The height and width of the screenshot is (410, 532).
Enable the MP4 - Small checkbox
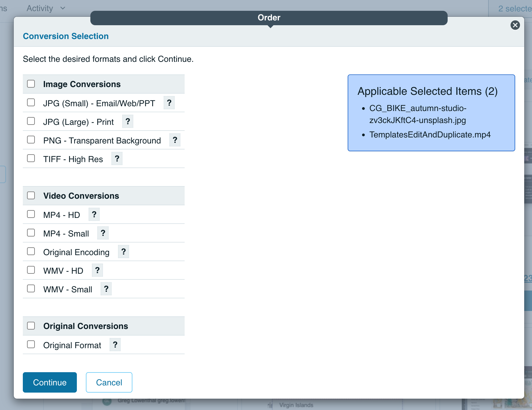click(31, 233)
